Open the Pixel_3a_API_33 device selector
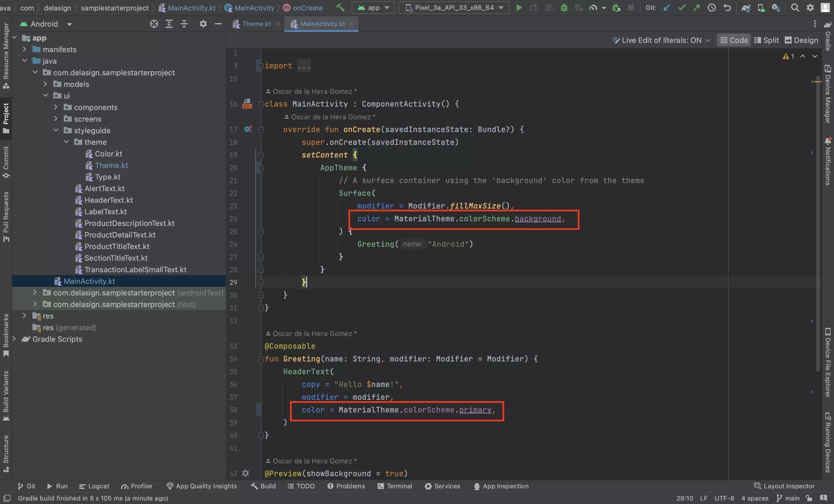Image resolution: width=834 pixels, height=504 pixels. [453, 8]
